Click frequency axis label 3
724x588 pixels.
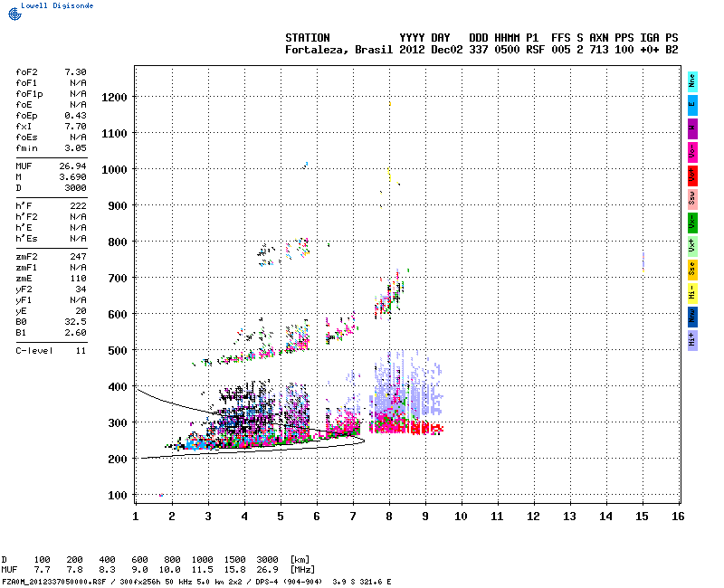(208, 517)
